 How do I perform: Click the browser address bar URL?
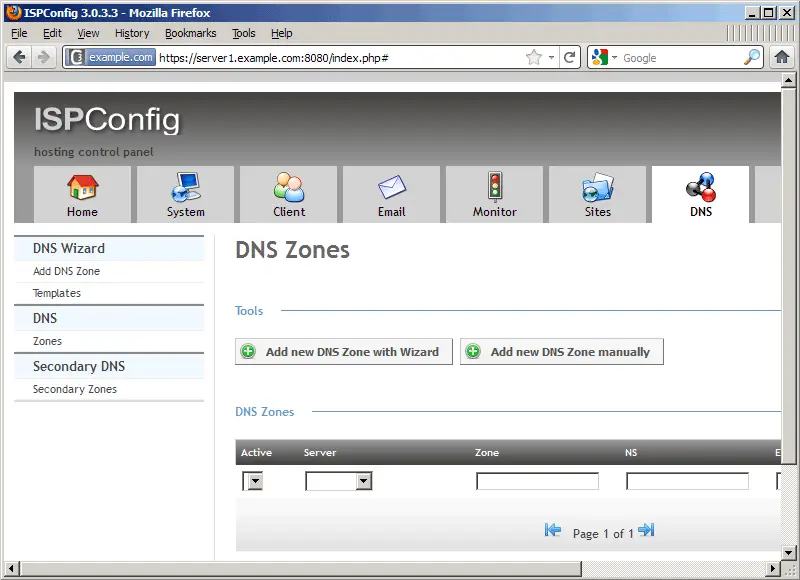tap(273, 58)
